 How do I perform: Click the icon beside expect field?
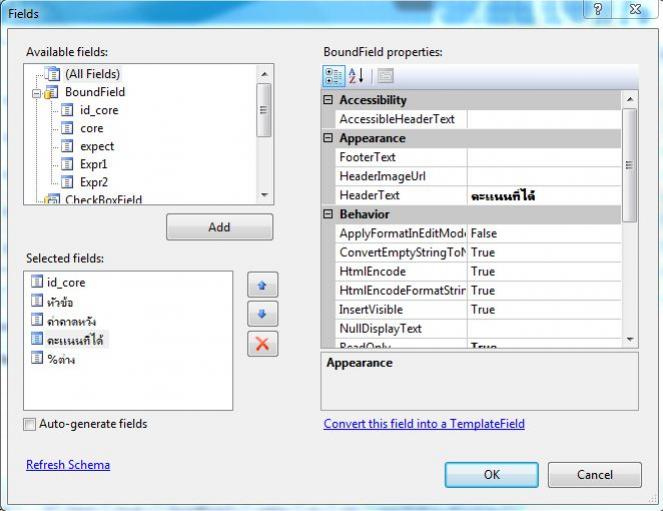67,146
